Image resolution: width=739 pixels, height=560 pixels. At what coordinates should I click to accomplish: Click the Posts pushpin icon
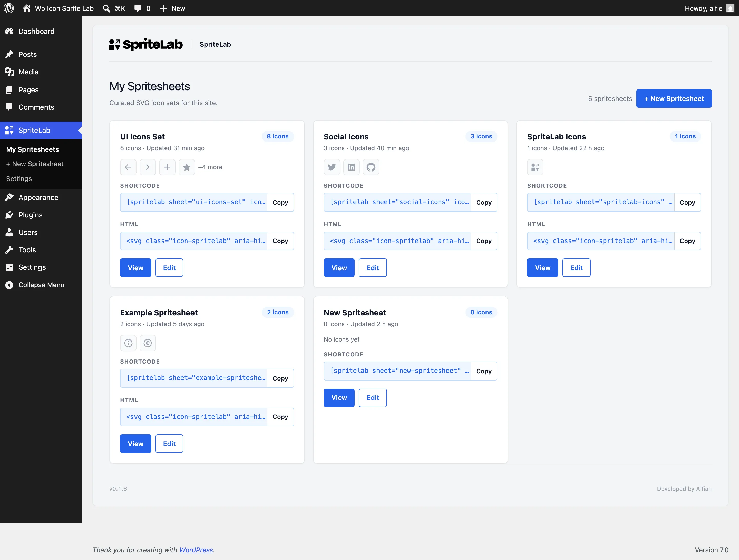tap(9, 54)
